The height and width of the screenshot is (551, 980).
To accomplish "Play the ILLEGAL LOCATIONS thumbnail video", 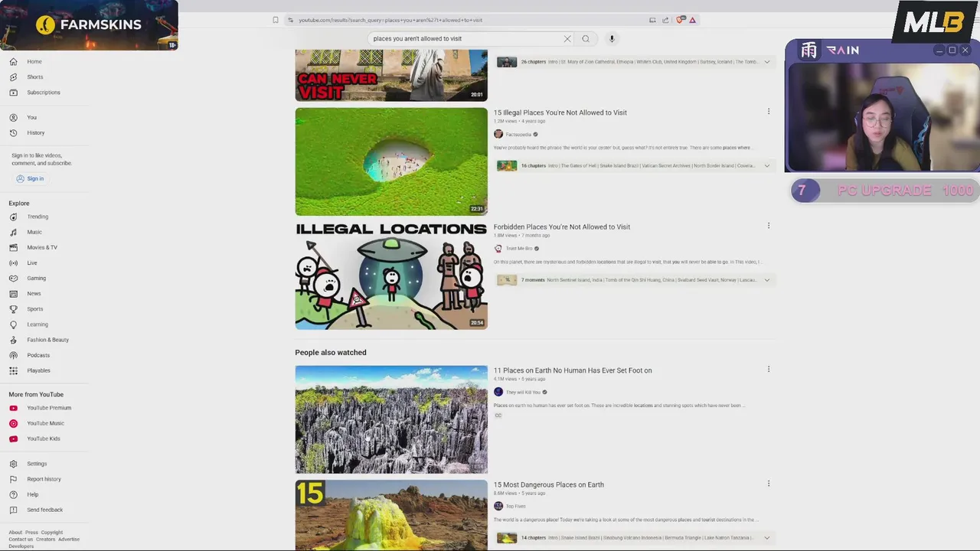I will tap(391, 275).
